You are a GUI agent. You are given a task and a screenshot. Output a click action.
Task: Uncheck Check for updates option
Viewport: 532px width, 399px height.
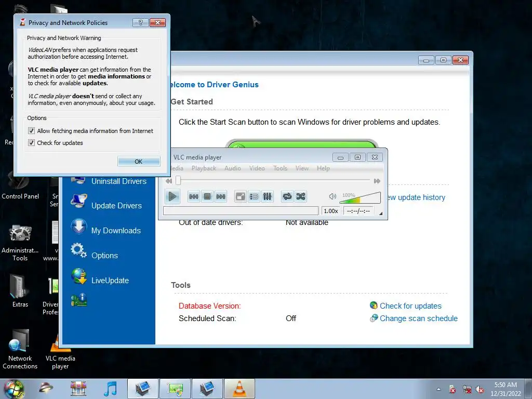point(31,142)
